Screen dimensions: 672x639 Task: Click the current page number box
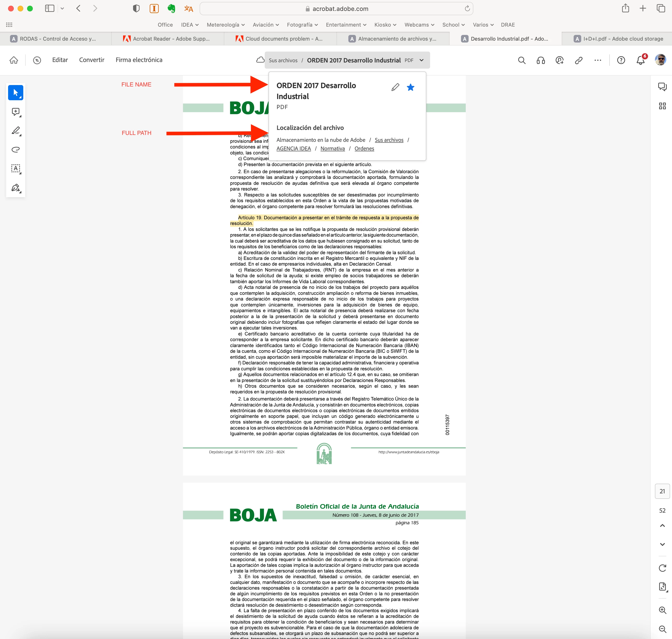click(x=662, y=491)
